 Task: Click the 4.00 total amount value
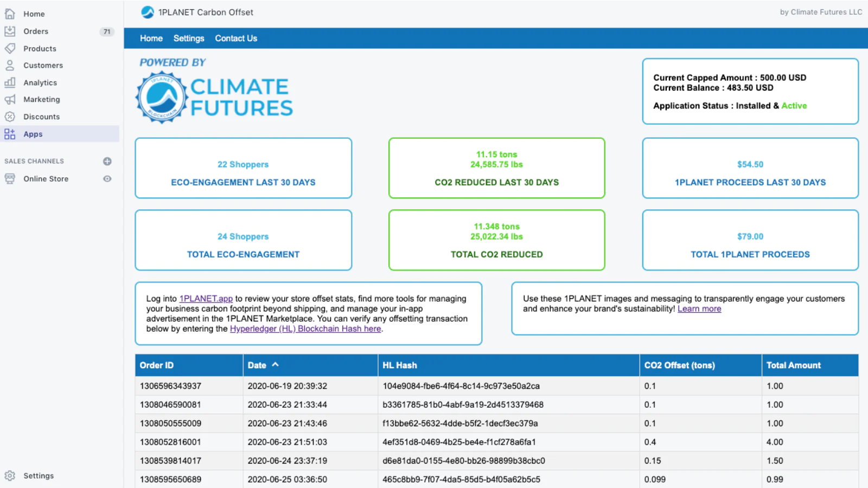pyautogui.click(x=775, y=442)
